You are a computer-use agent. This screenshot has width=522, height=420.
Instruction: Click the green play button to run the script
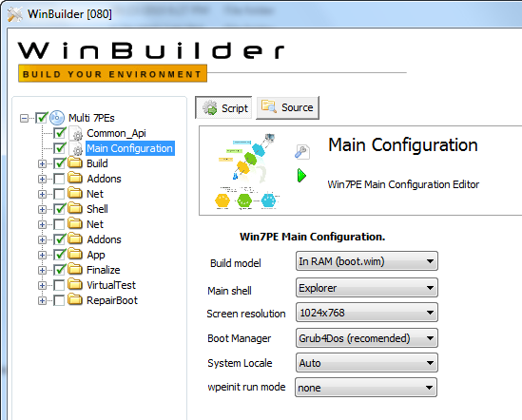[301, 176]
